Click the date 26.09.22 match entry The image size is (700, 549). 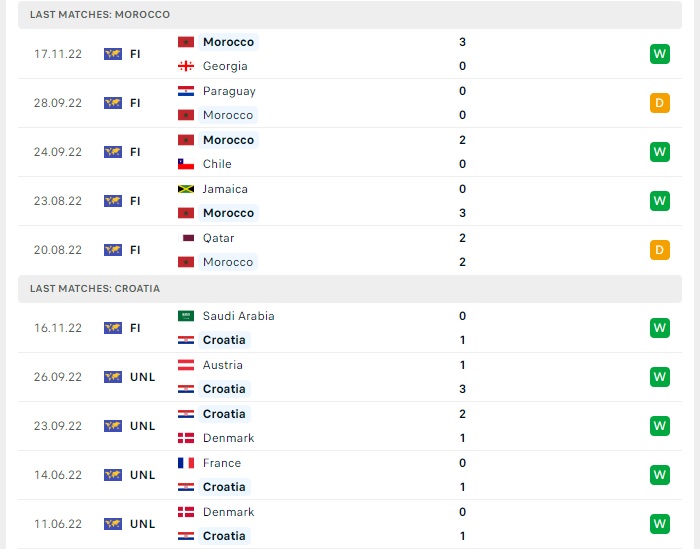[x=58, y=377]
